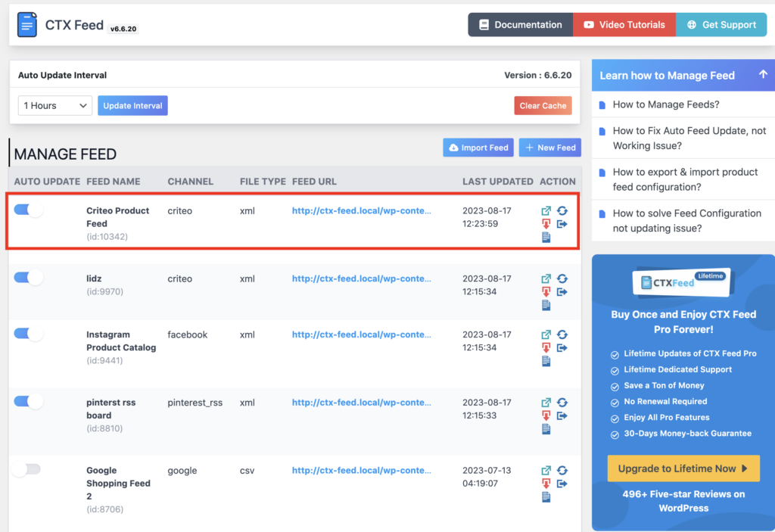Image resolution: width=775 pixels, height=532 pixels.
Task: Regenerate the Instagram Product Catalog feed
Action: [562, 334]
